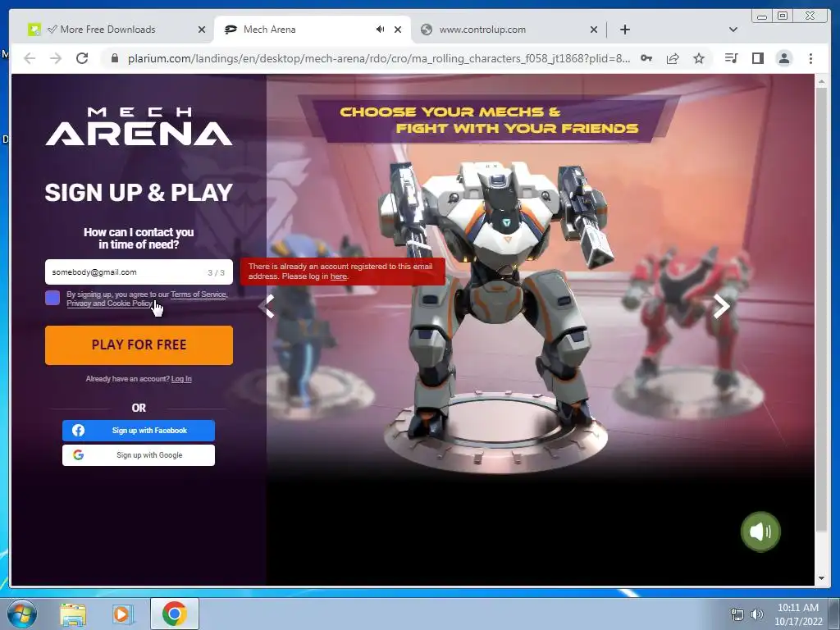Open the Chrome three-dot menu
The height and width of the screenshot is (630, 840).
810,58
